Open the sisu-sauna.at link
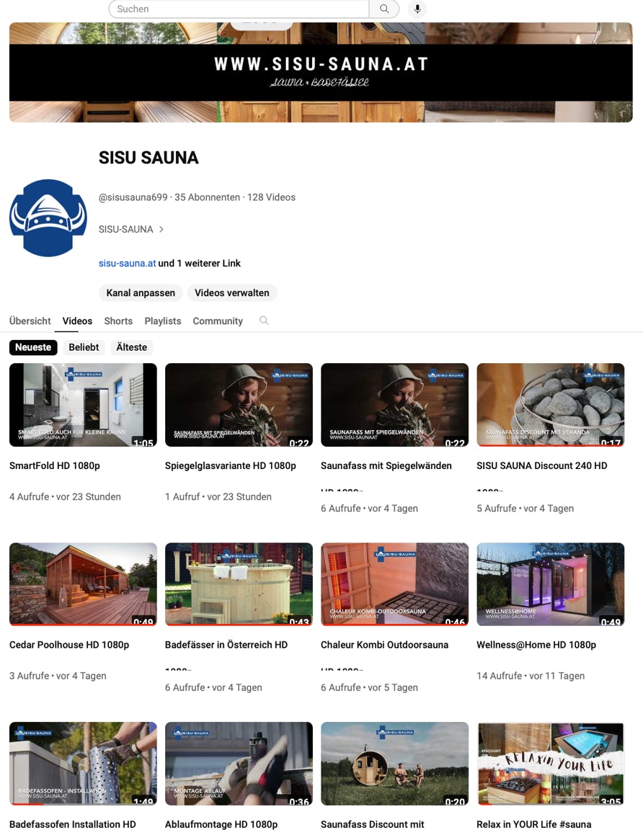The width and height of the screenshot is (643, 840). pos(127,263)
